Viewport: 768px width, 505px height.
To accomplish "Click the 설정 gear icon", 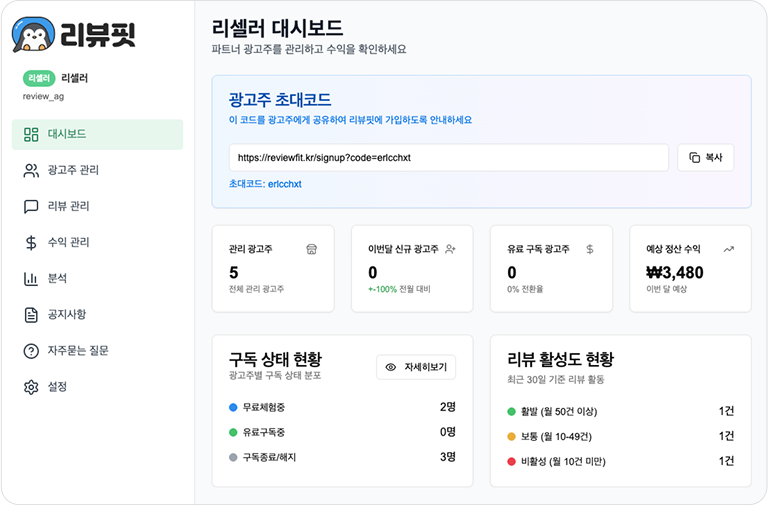I will (x=31, y=387).
